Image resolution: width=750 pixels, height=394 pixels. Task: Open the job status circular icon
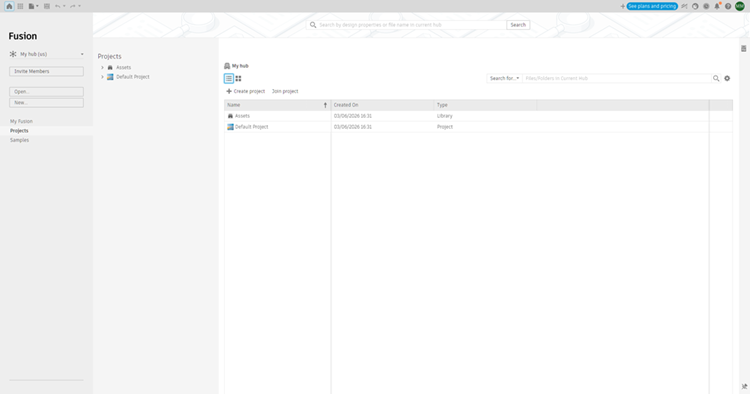coord(695,6)
